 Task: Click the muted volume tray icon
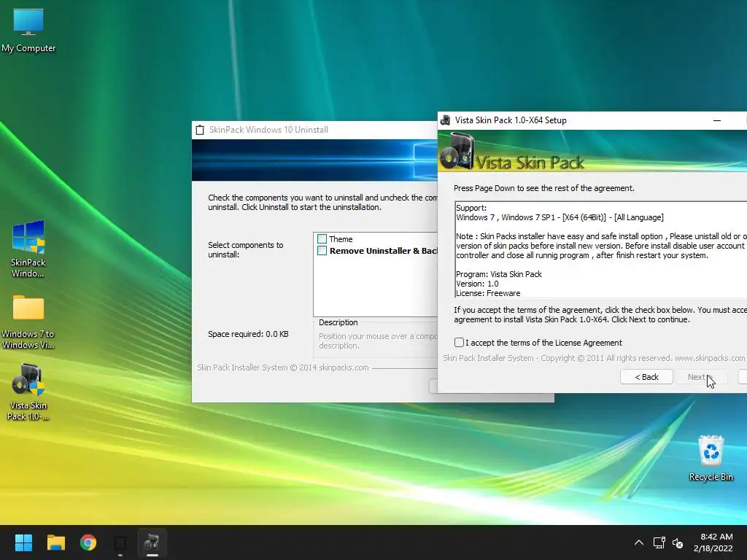click(678, 542)
